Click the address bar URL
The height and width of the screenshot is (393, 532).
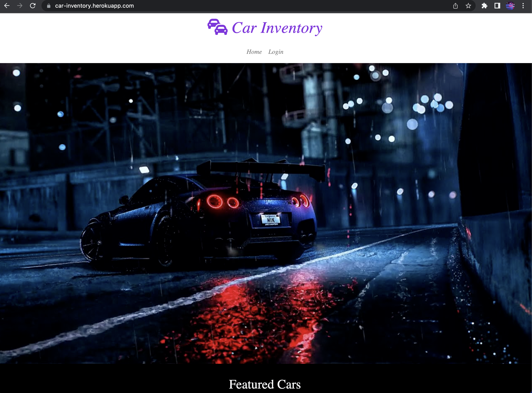click(x=94, y=6)
